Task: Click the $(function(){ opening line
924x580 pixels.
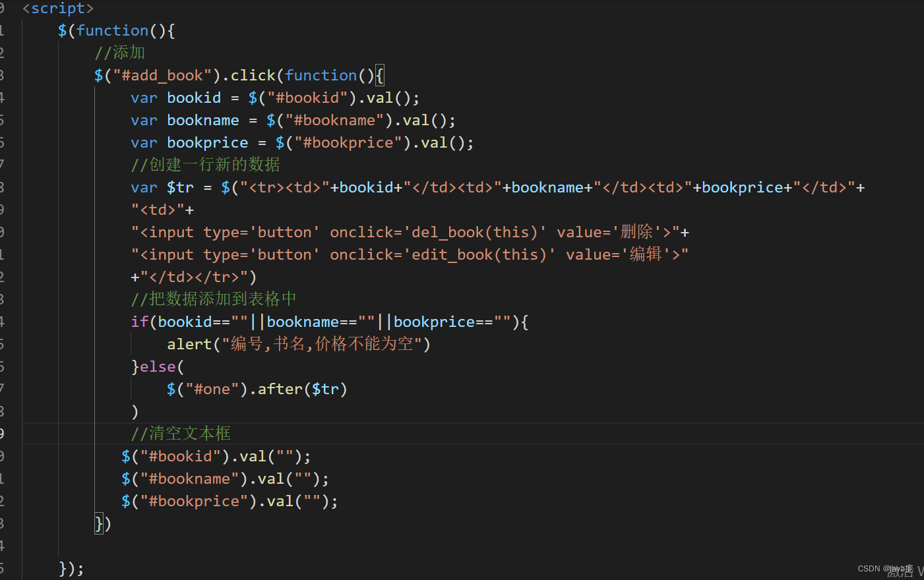Action: [116, 30]
